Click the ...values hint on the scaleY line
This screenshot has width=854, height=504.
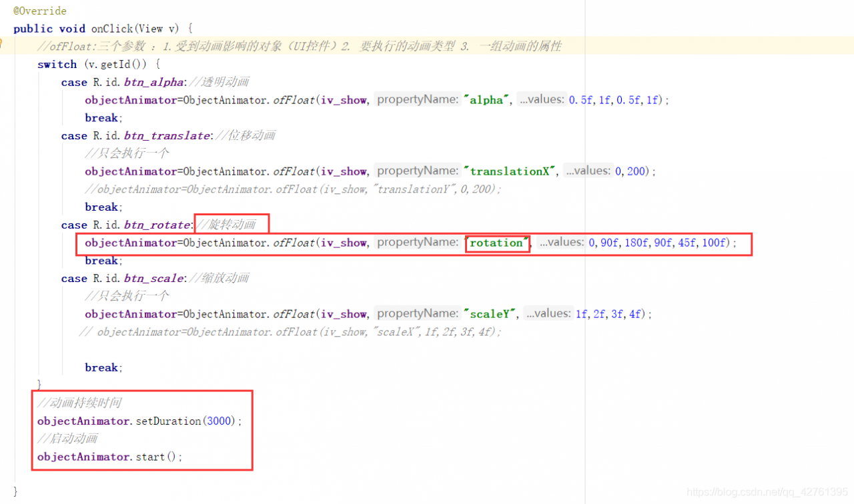click(547, 314)
